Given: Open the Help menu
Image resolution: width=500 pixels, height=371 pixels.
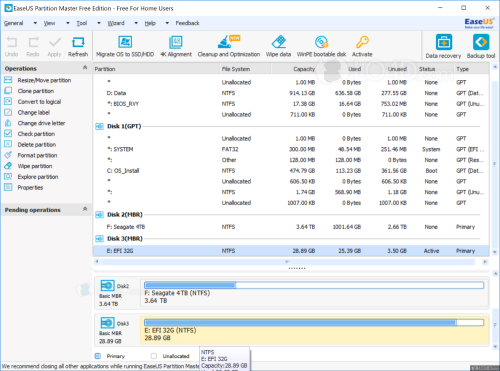Looking at the screenshot, I should [150, 23].
